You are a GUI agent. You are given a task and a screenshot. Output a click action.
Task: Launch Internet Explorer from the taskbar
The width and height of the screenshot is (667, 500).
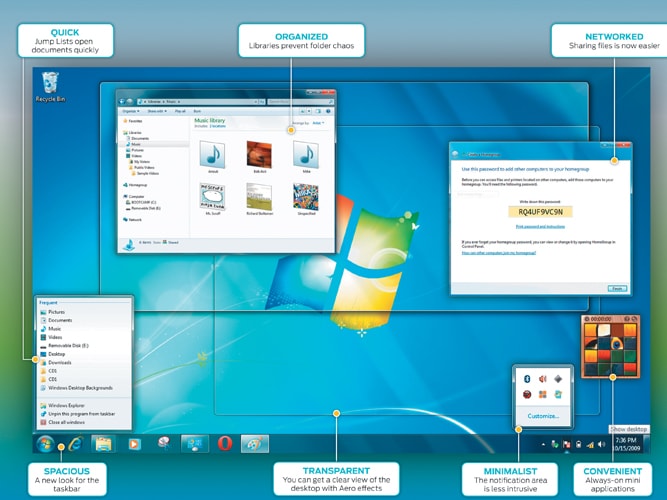[x=73, y=443]
